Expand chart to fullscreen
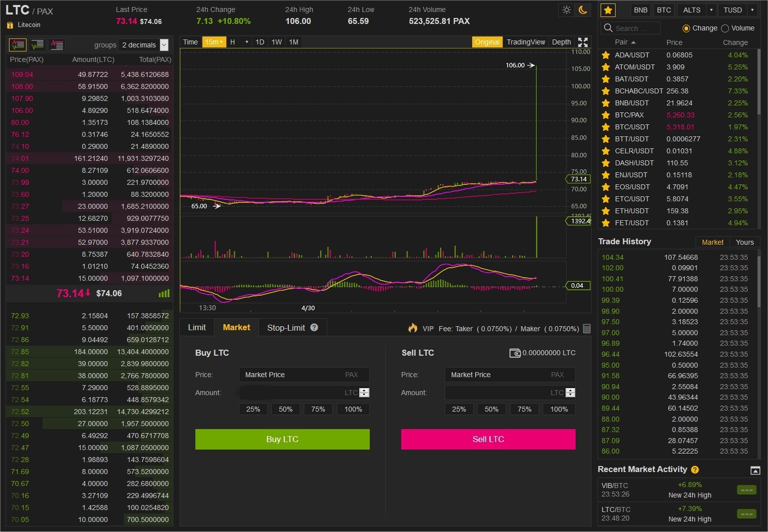The image size is (768, 532). [583, 42]
